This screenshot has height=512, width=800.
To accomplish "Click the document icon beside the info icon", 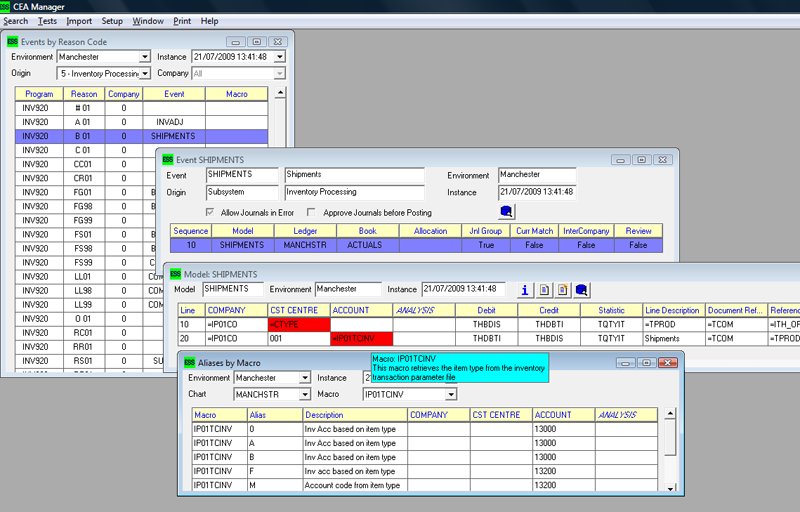I will [x=544, y=290].
